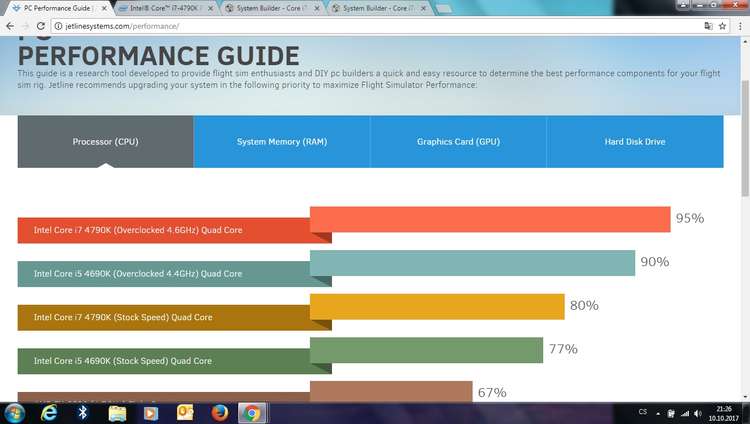Go back with the browser back arrow

click(10, 26)
